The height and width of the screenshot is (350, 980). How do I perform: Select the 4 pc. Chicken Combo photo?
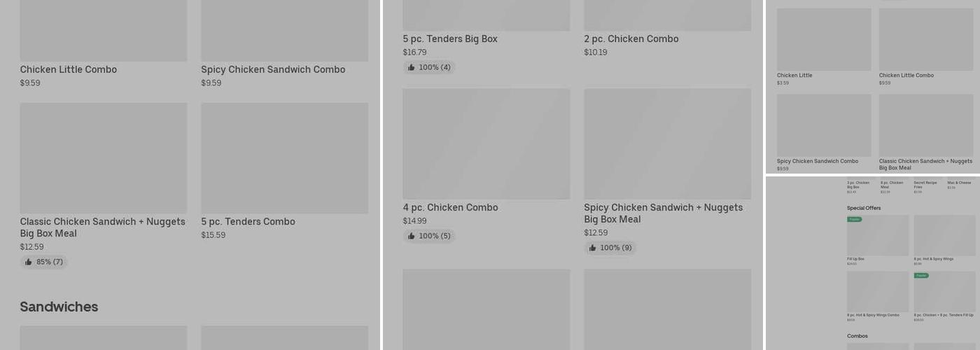pyautogui.click(x=486, y=143)
